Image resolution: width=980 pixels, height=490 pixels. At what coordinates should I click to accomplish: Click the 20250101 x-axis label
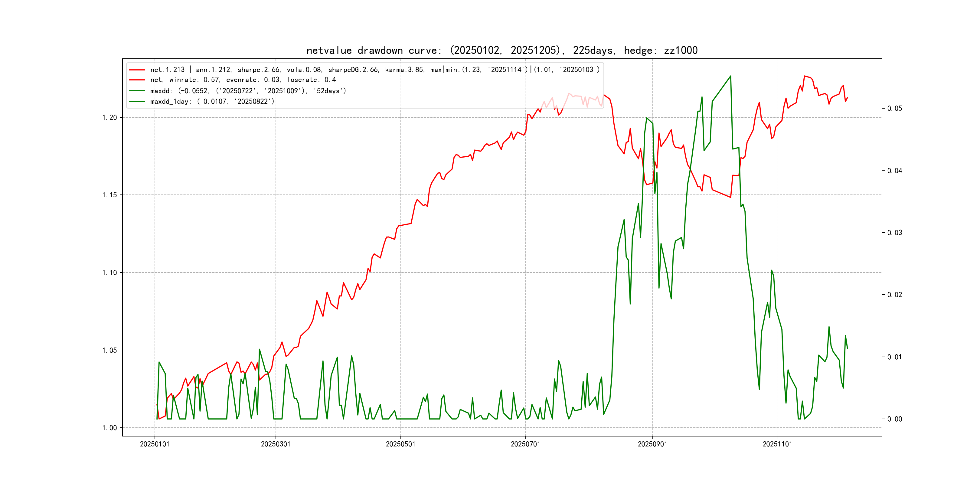coord(155,444)
